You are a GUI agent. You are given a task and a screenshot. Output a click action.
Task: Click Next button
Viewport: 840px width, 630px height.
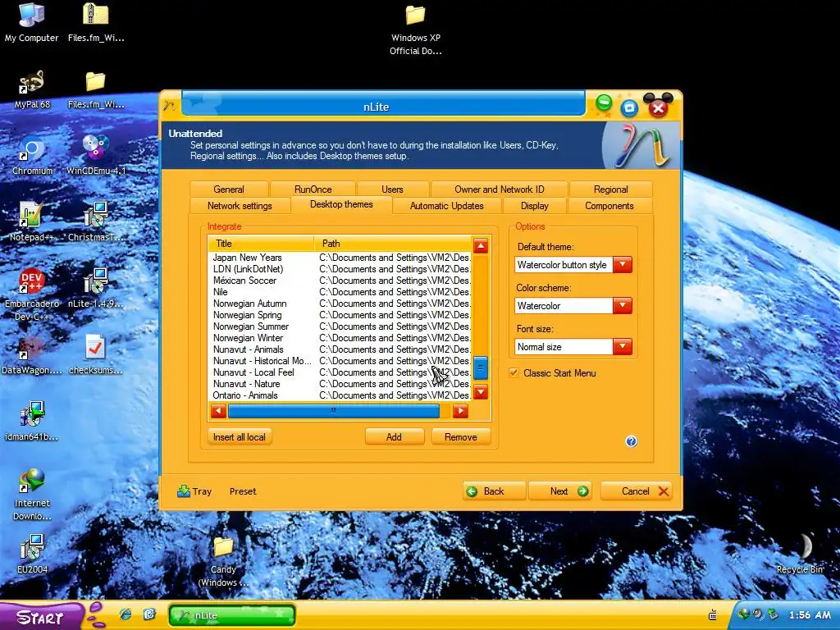[x=559, y=491]
